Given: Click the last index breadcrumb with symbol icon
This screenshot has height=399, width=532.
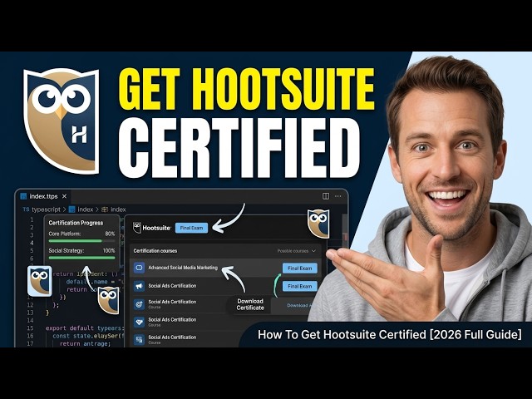Looking at the screenshot, I should coord(114,209).
